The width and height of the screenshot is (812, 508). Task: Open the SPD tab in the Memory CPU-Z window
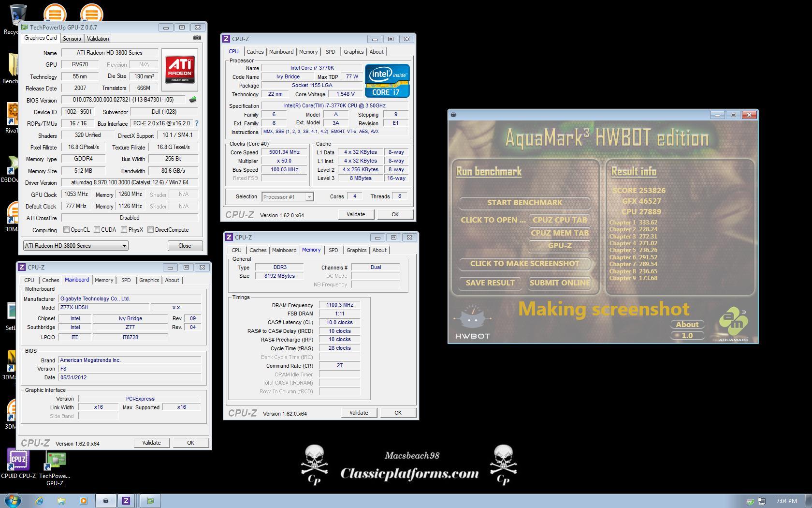pos(333,250)
